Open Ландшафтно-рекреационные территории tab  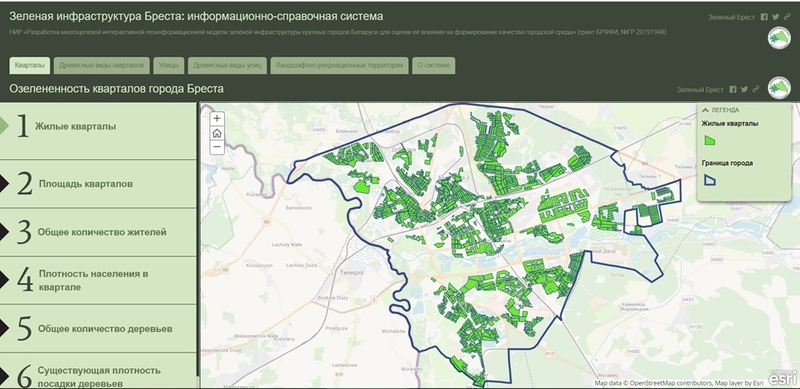[x=340, y=65]
